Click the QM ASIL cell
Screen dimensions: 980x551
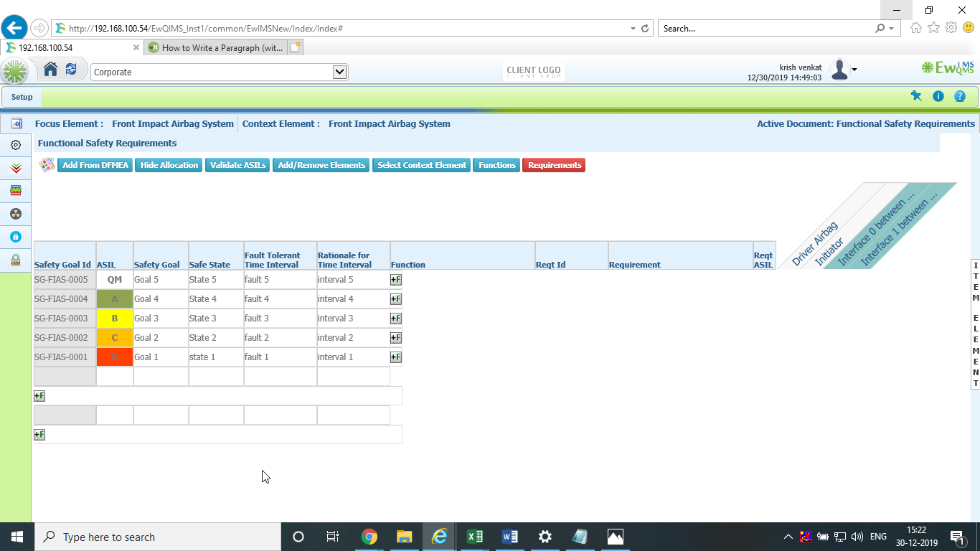pos(115,280)
